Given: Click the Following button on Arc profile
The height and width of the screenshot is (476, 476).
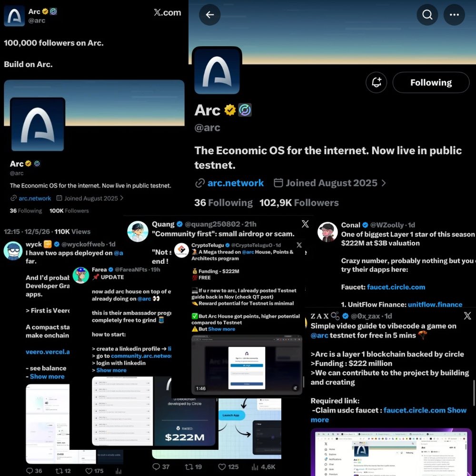Looking at the screenshot, I should [x=431, y=82].
